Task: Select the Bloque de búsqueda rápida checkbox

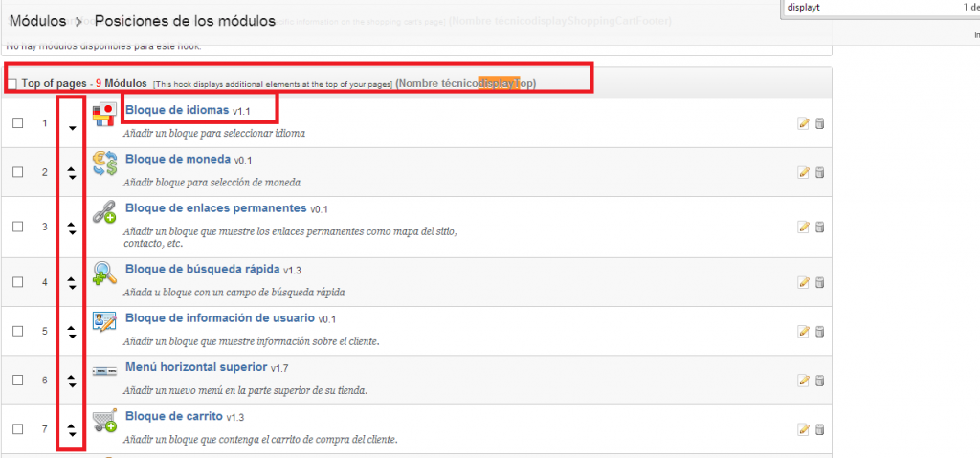Action: click(18, 282)
